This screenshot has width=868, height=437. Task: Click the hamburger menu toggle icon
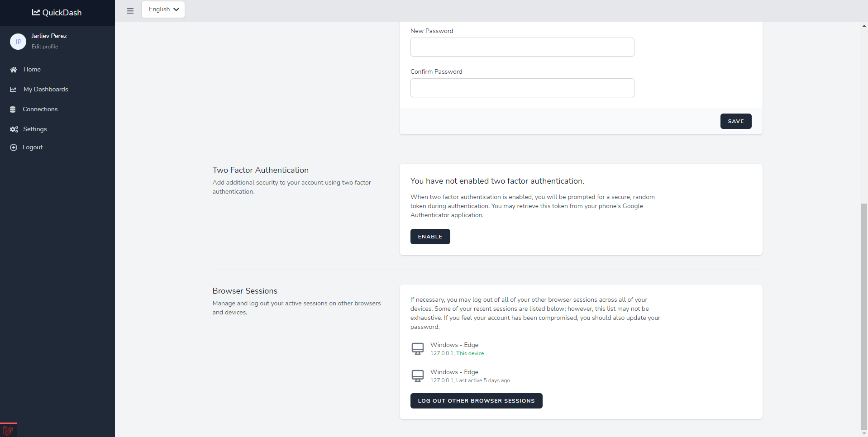click(x=130, y=11)
